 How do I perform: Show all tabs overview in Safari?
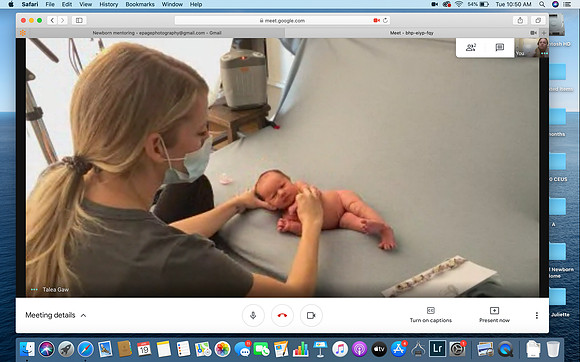coord(538,20)
